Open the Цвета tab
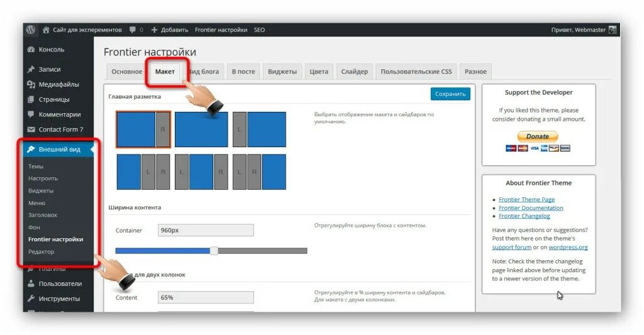This screenshot has height=335, width=644. pos(319,72)
